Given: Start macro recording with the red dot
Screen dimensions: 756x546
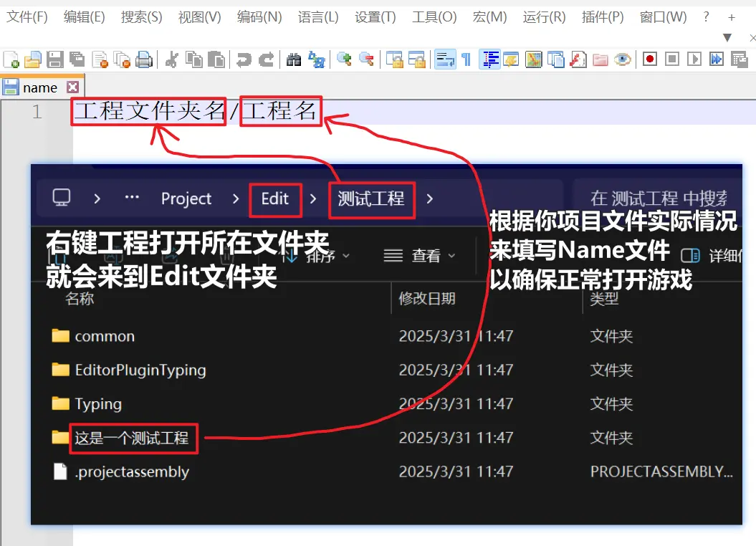Looking at the screenshot, I should pyautogui.click(x=650, y=59).
